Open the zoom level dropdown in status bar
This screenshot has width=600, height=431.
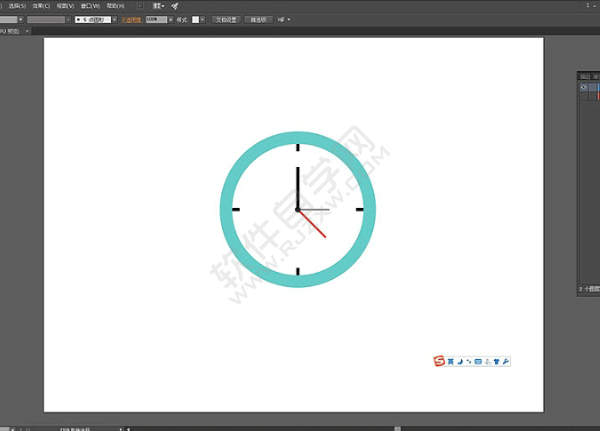click(13, 429)
